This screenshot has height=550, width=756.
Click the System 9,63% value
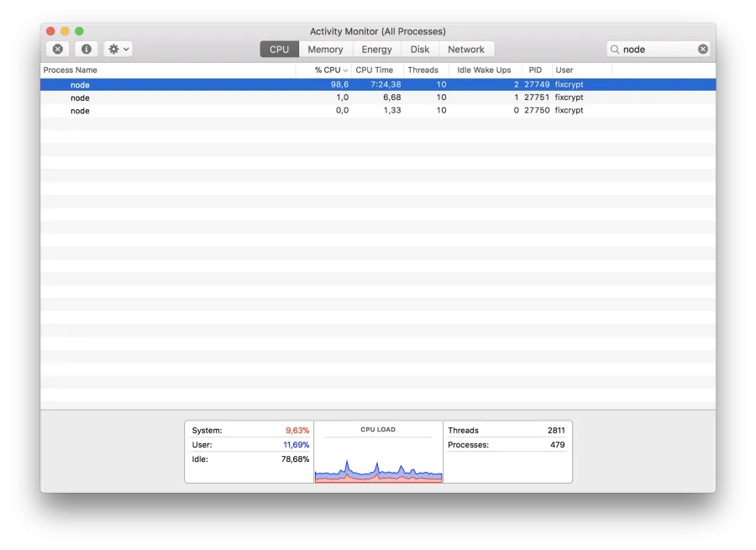(x=297, y=431)
